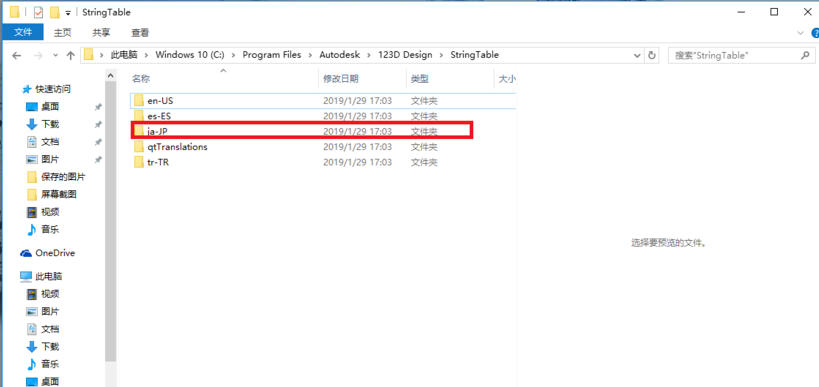Viewport: 819px width, 387px height.
Task: Open 屏幕截图 folder in sidebar
Action: pyautogui.click(x=59, y=194)
